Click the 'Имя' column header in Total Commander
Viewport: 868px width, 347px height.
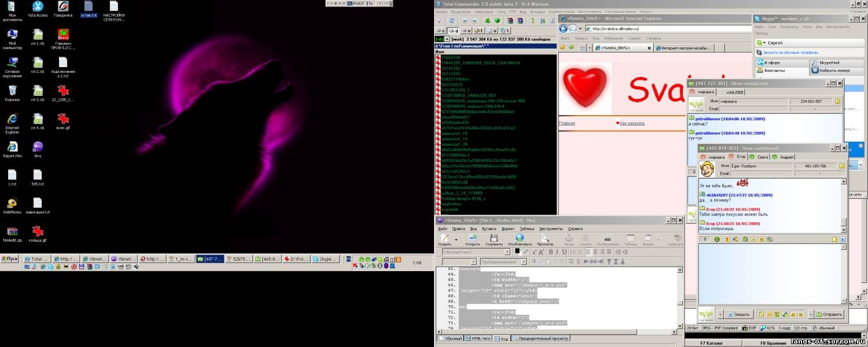click(x=496, y=51)
